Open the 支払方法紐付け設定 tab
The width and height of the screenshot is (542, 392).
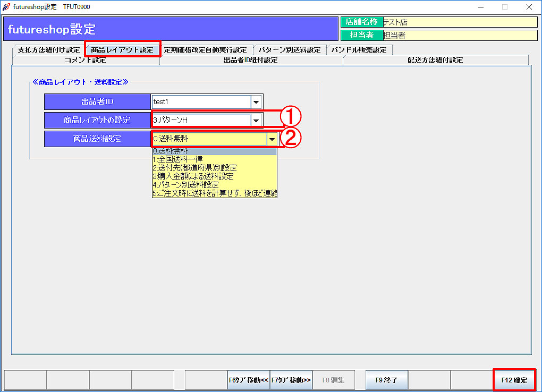[49, 50]
